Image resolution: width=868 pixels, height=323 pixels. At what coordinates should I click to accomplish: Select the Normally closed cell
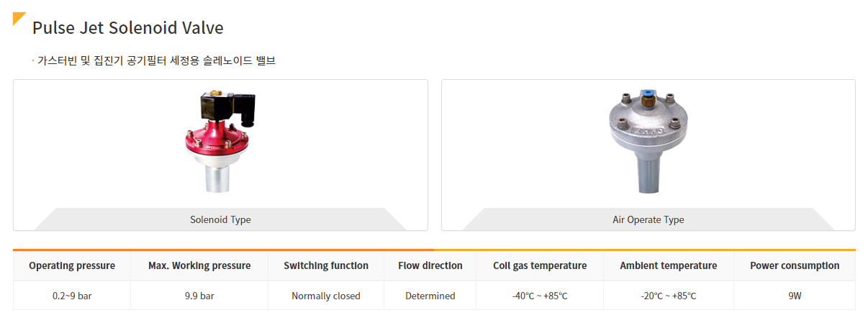pos(326,296)
